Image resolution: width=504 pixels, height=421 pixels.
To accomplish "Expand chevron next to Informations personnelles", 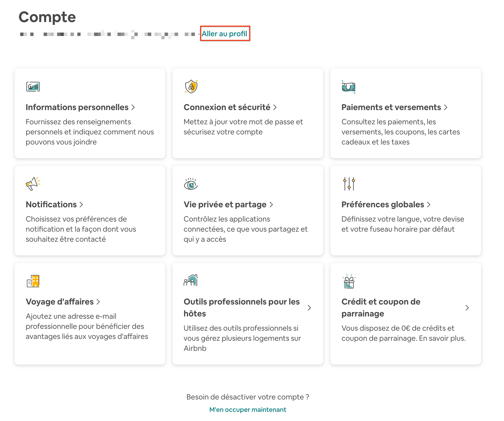I will (x=133, y=107).
